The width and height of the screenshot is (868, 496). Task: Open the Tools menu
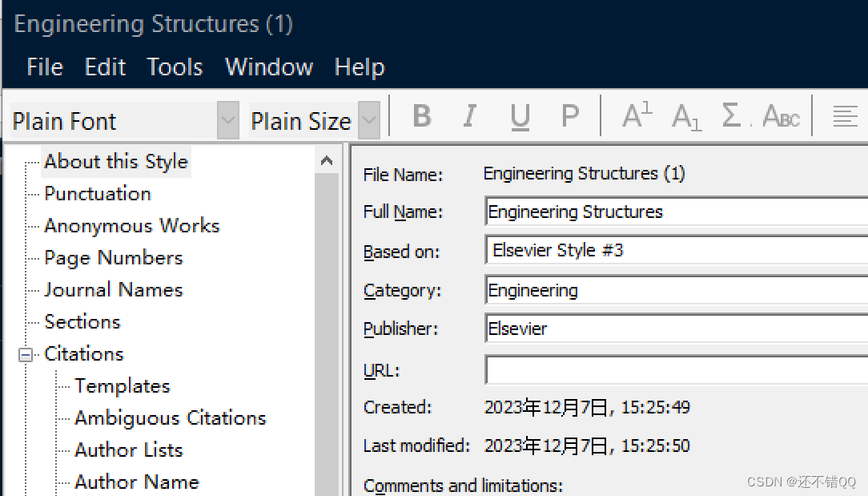[x=175, y=67]
